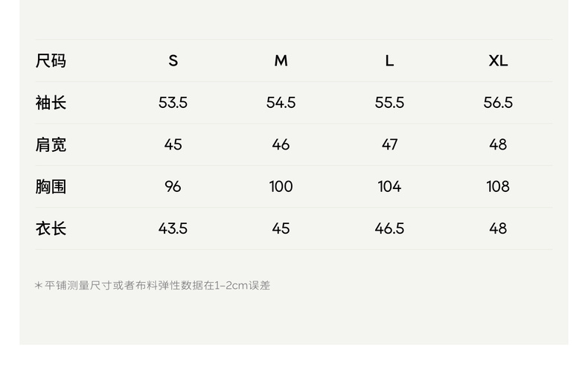This screenshot has width=588, height=384.
Task: Click sleeve length value 54.5
Action: 281,103
